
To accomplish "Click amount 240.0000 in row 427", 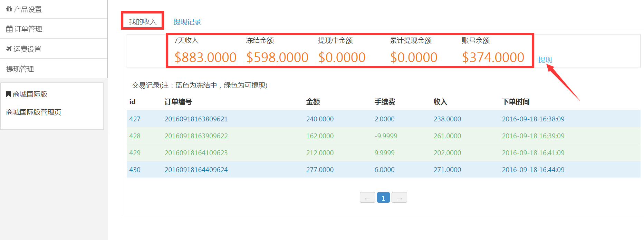I will [x=320, y=119].
